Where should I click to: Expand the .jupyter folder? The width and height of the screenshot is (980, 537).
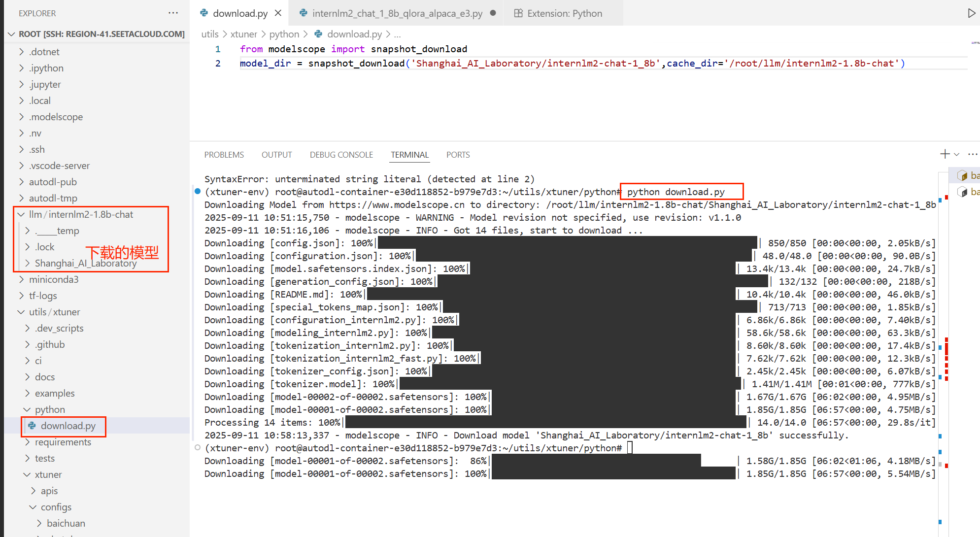tap(97, 84)
